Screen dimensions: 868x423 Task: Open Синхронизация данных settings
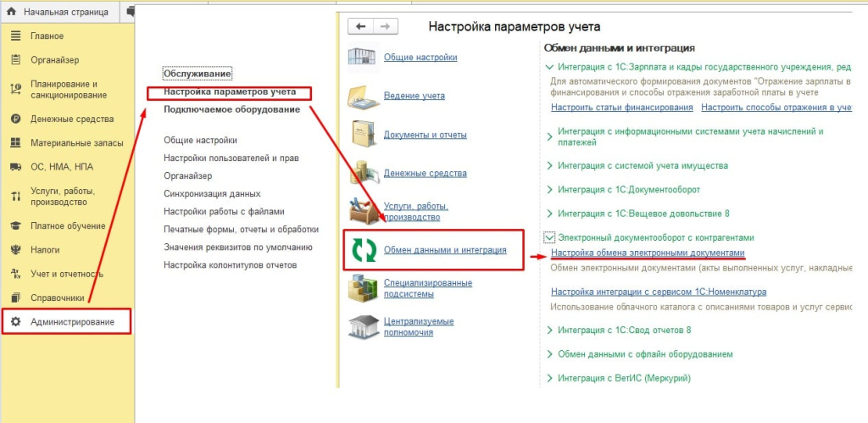pyautogui.click(x=212, y=194)
